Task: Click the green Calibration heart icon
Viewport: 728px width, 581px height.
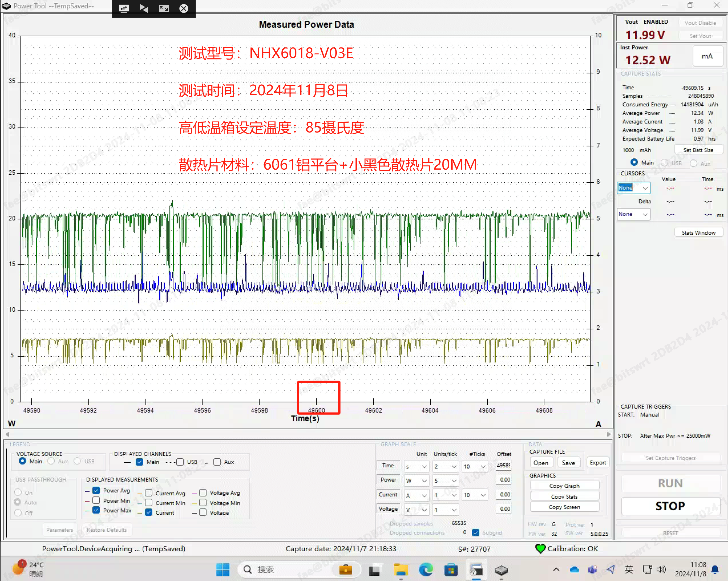Action: 540,549
